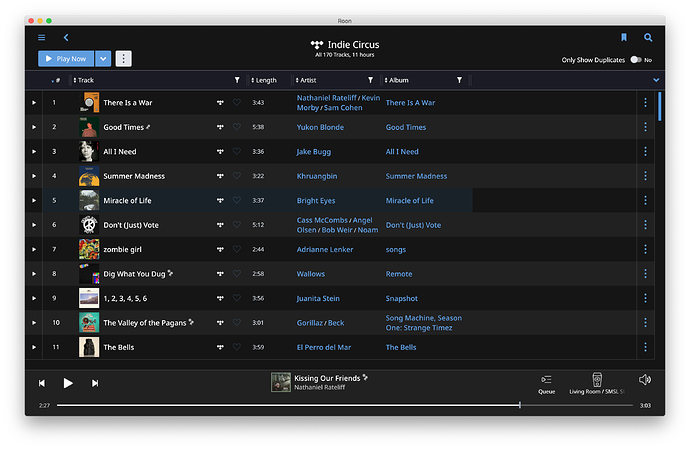
Task: Sort by the track number column
Action: click(55, 80)
